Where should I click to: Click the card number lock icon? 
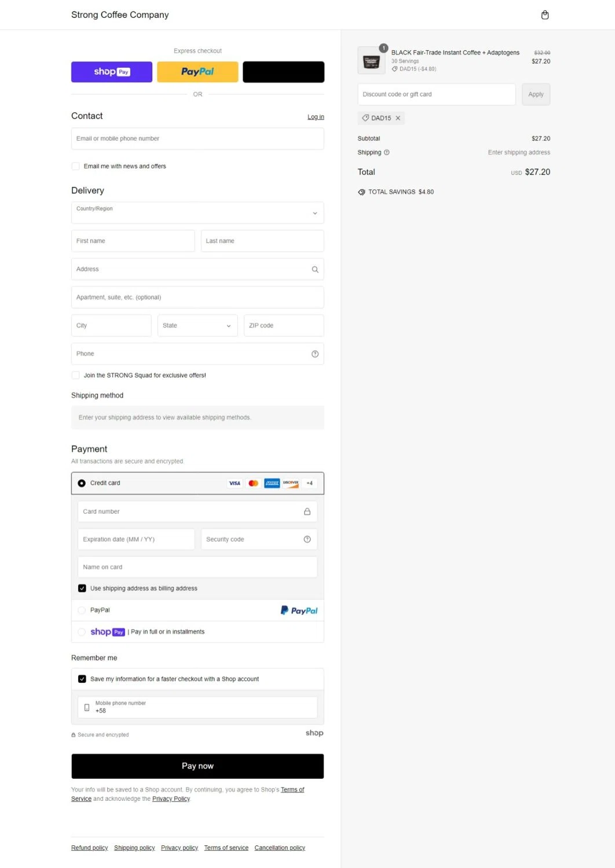click(307, 512)
